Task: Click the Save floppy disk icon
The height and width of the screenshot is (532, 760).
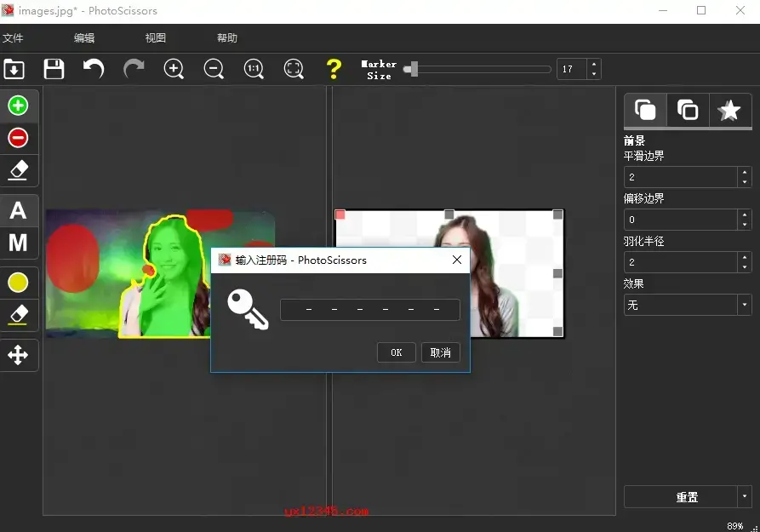Action: pos(54,69)
